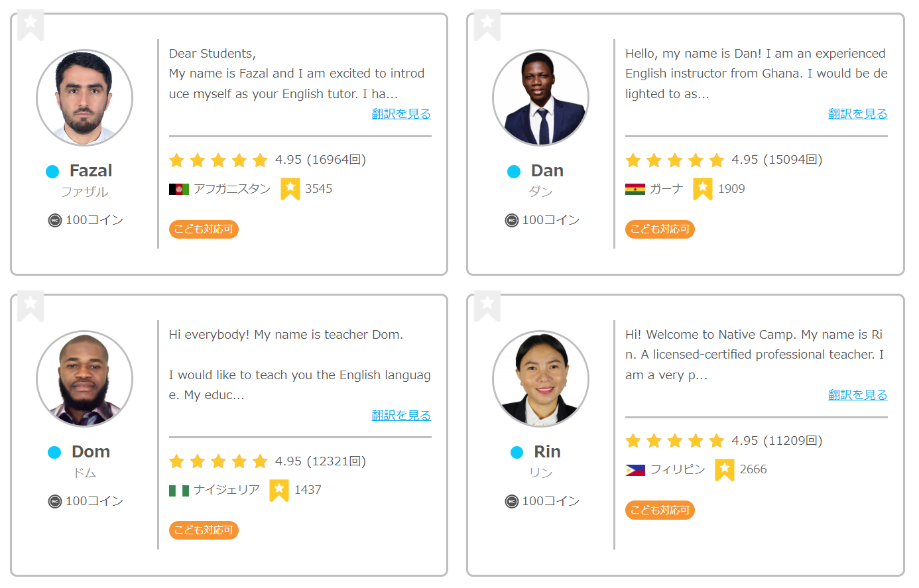Image resolution: width=919 pixels, height=588 pixels.
Task: Click Dan's profile picture
Action: (540, 97)
